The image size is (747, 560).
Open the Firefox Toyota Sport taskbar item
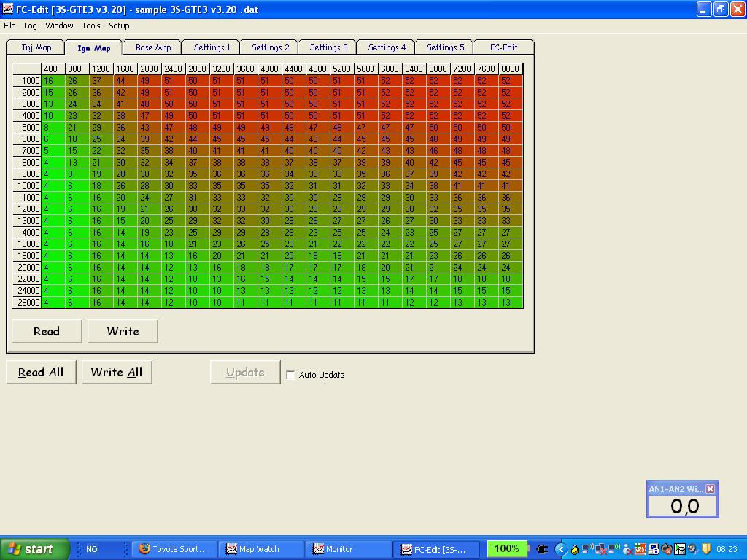[x=174, y=549]
